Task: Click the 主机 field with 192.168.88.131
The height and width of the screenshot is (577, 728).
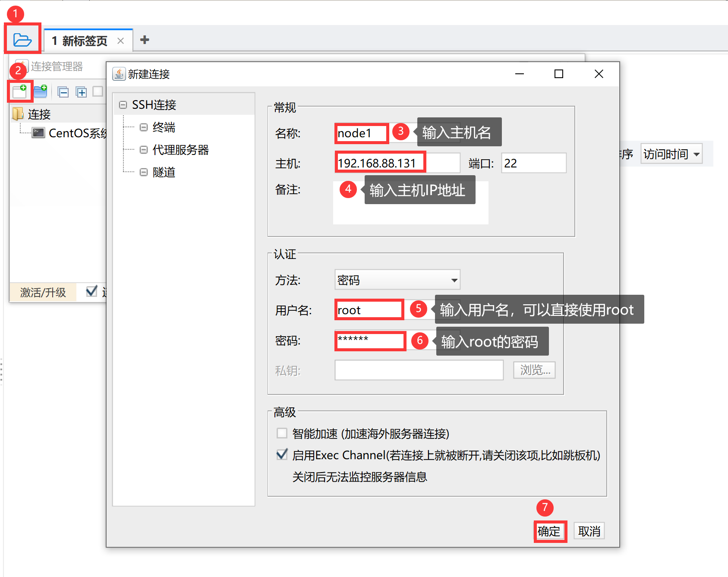Action: (397, 163)
